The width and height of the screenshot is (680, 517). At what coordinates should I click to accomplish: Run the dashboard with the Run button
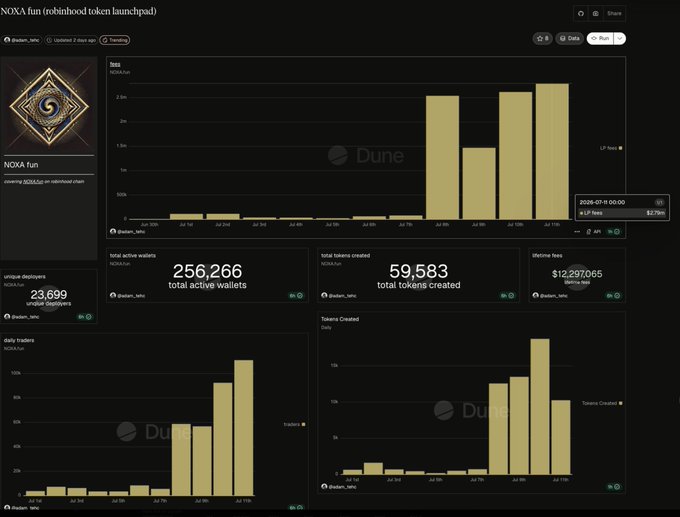pos(600,38)
